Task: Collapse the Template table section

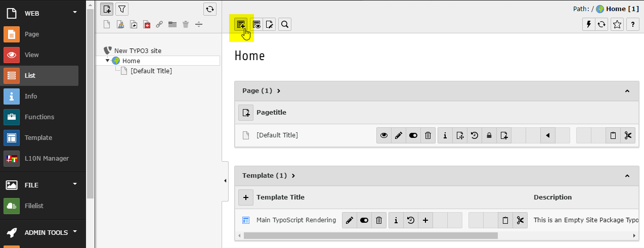Action: (627, 176)
